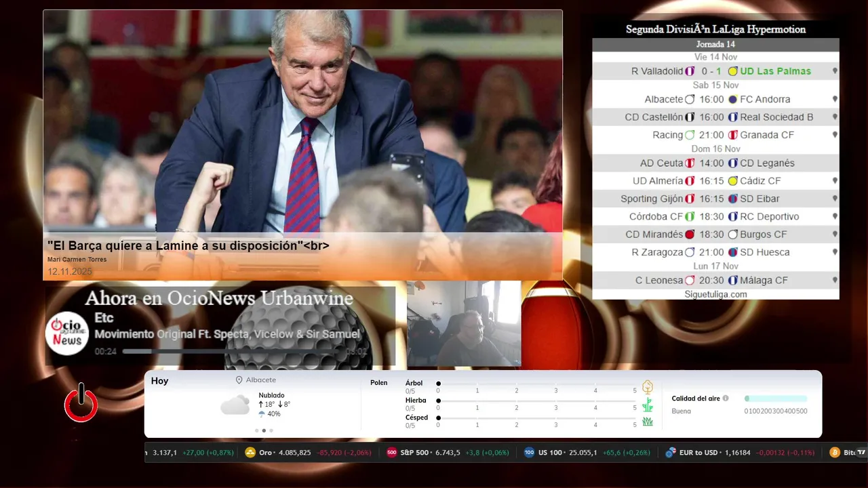Click the R Valladolid match location pin
The width and height of the screenshot is (868, 488).
835,70
